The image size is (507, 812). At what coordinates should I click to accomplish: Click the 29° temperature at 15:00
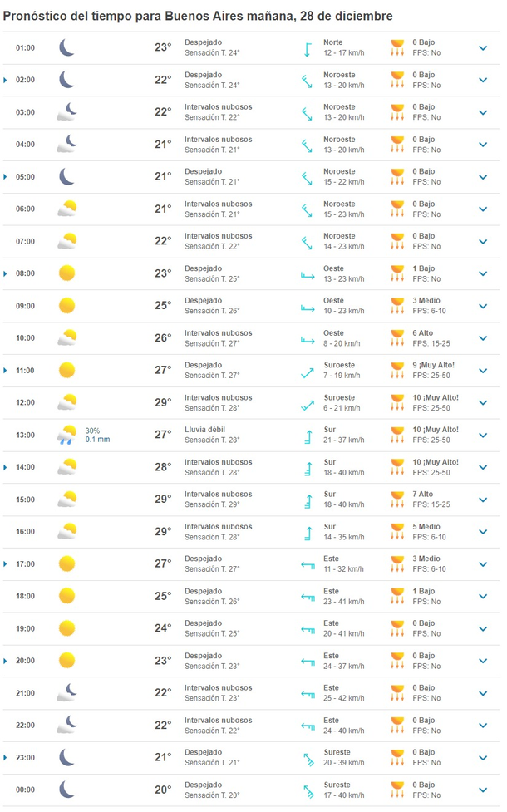point(163,500)
